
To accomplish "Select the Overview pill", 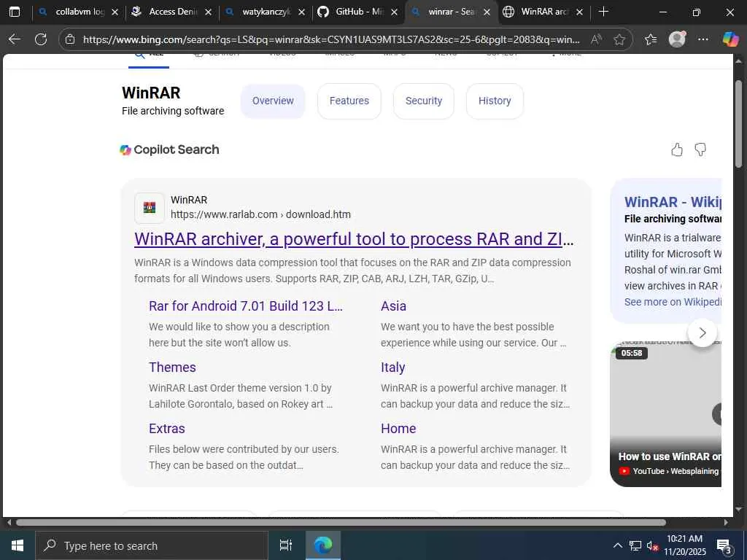I will [273, 101].
